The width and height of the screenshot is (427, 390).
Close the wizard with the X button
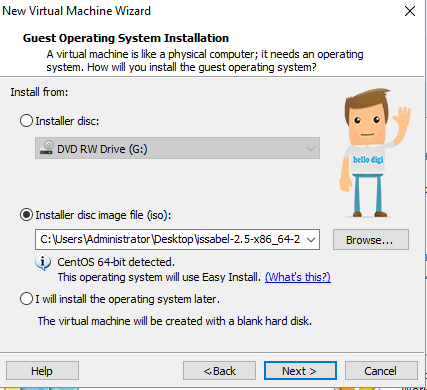pyautogui.click(x=410, y=11)
